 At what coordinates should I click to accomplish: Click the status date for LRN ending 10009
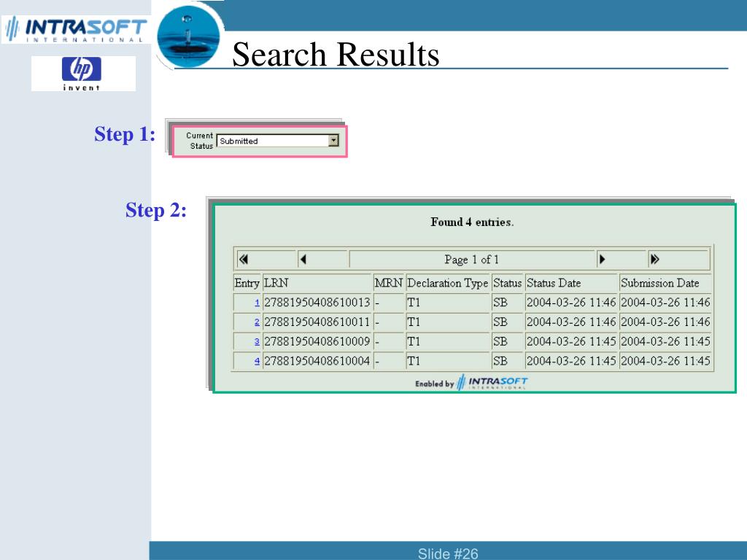(x=571, y=342)
